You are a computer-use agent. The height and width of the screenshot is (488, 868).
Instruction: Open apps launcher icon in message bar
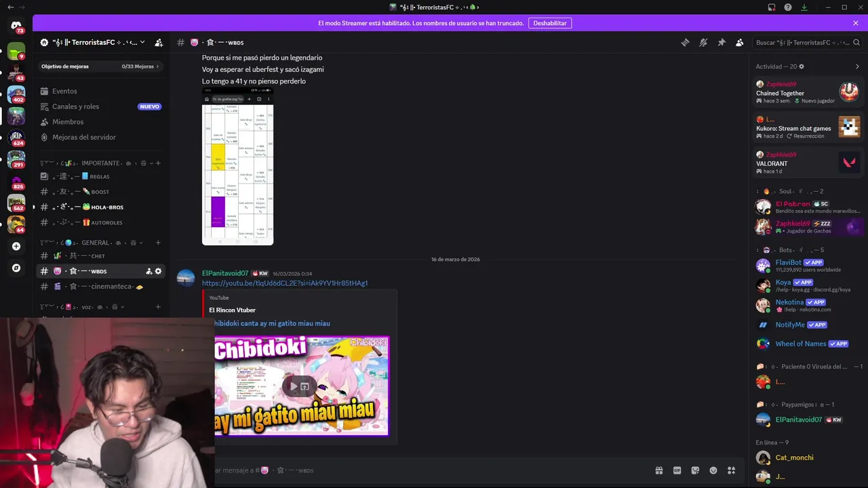(x=732, y=470)
